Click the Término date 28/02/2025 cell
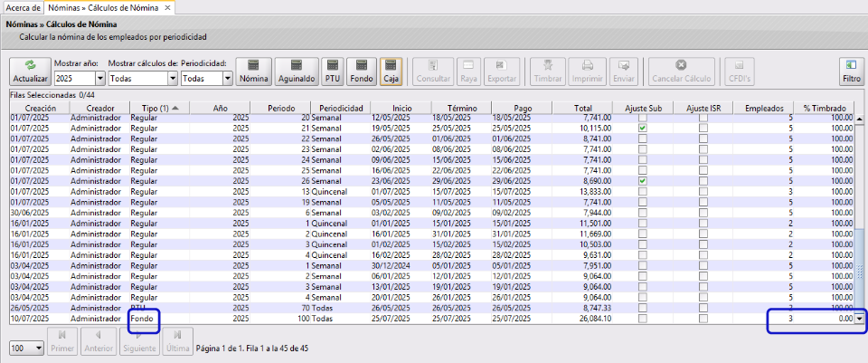 pyautogui.click(x=462, y=255)
